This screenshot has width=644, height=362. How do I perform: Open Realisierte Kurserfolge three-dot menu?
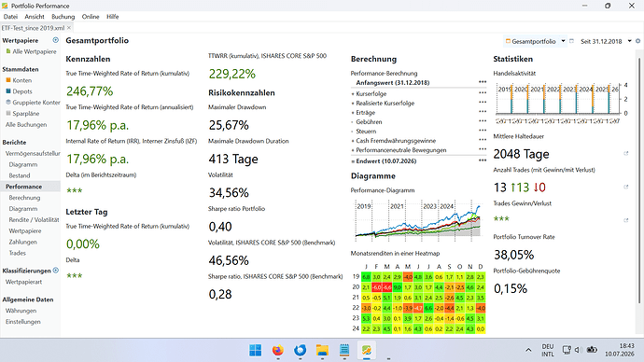(x=483, y=103)
